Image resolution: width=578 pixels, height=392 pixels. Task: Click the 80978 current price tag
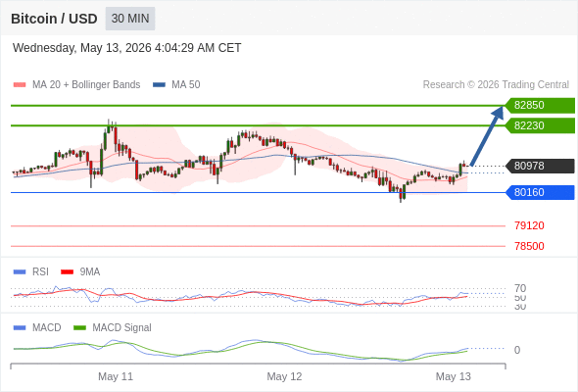click(540, 166)
